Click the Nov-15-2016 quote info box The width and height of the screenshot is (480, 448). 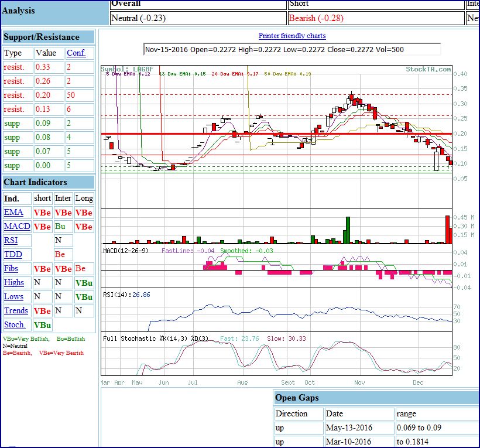[292, 50]
